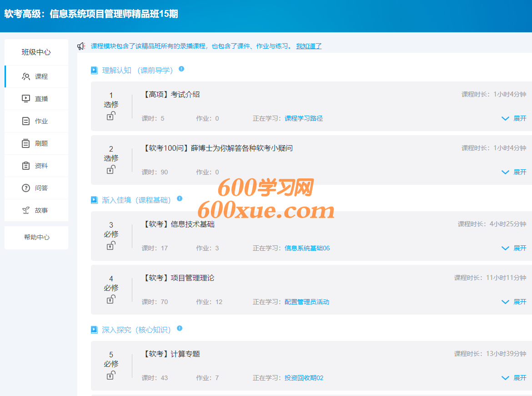Expand the 【软考】信息技术基础 course
532x396 pixels.
(x=514, y=248)
